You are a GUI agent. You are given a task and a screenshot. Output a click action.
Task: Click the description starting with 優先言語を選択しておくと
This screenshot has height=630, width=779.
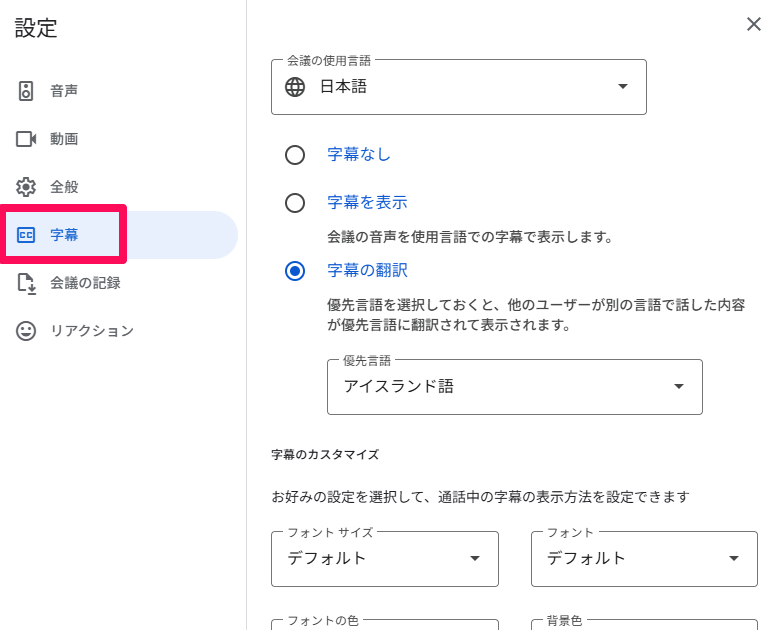pos(536,315)
